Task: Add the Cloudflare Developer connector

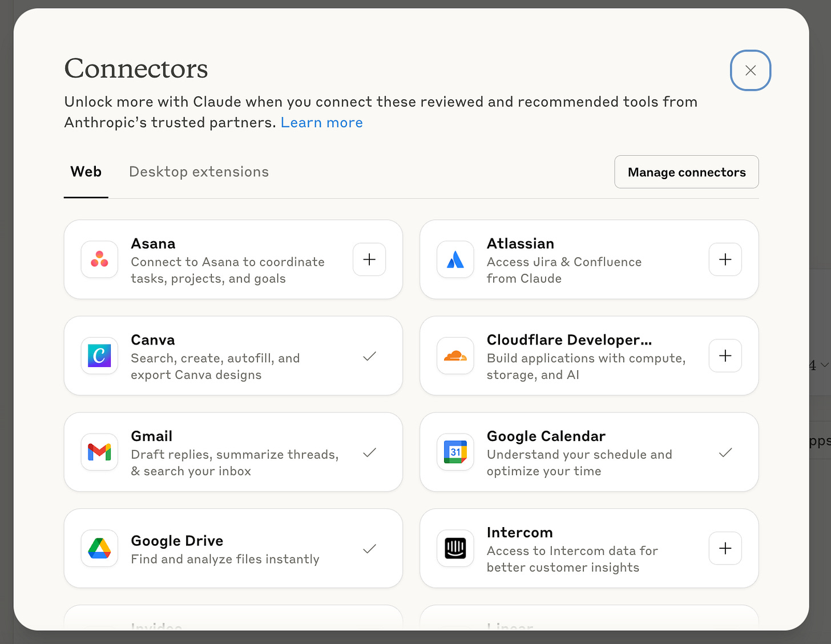Action: pos(725,356)
